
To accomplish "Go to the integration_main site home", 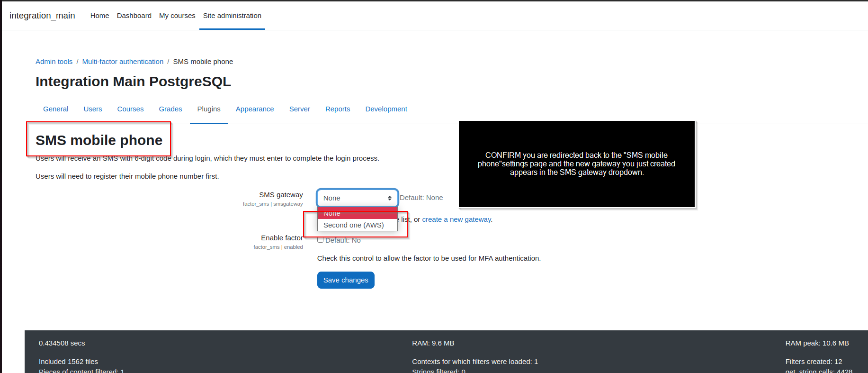I will 42,16.
